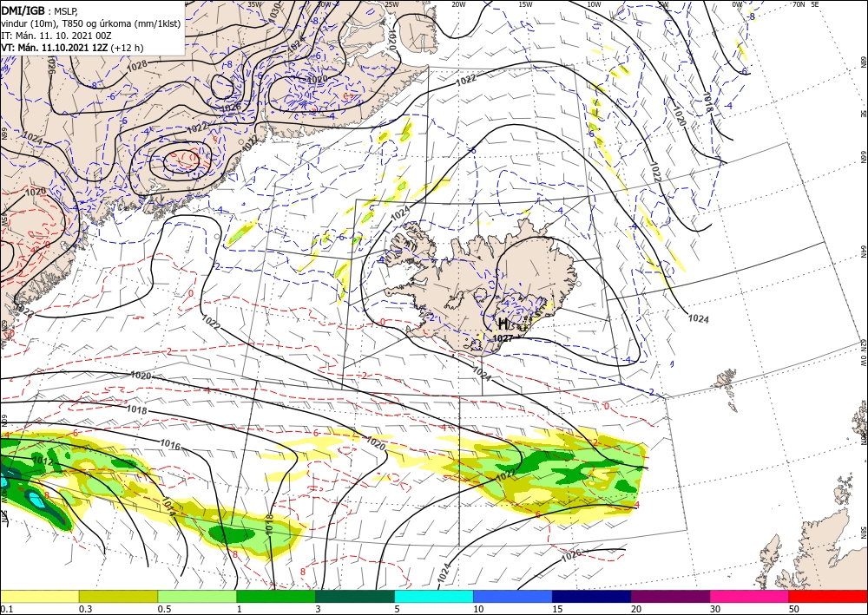Pick the blue 10–15 legend swatch
This screenshot has width=868, height=615.
(513, 597)
